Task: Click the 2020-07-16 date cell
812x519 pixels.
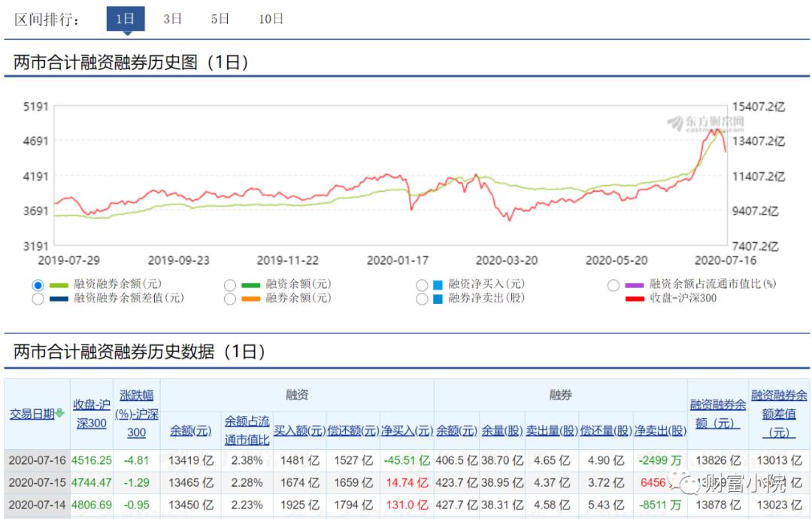Action: coord(35,460)
